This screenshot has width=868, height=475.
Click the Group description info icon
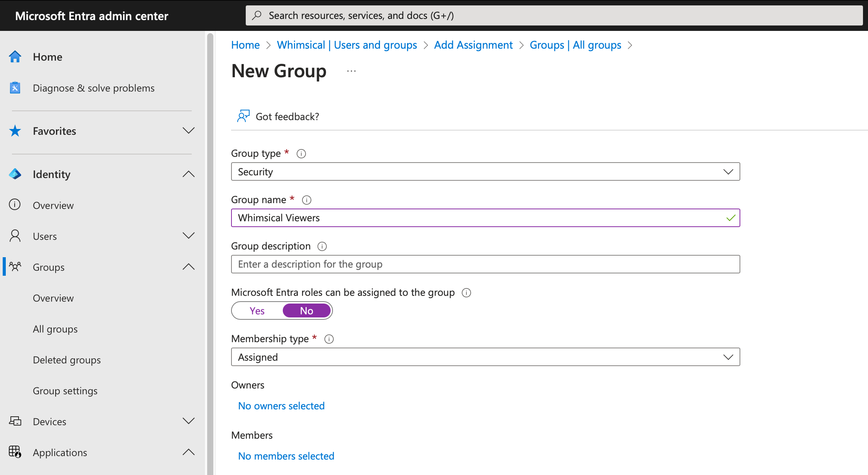coord(322,246)
